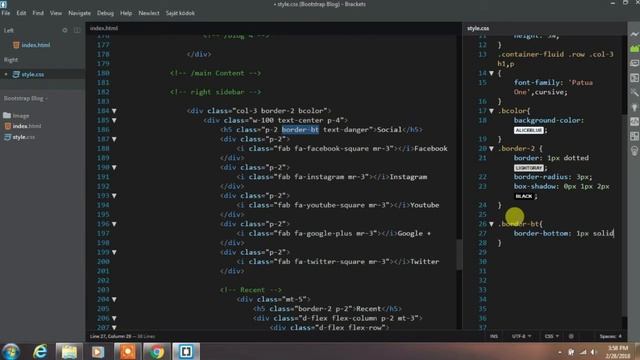Place cursor after 'solid' on line 27
Screen dimensions: 640x360
613,233
